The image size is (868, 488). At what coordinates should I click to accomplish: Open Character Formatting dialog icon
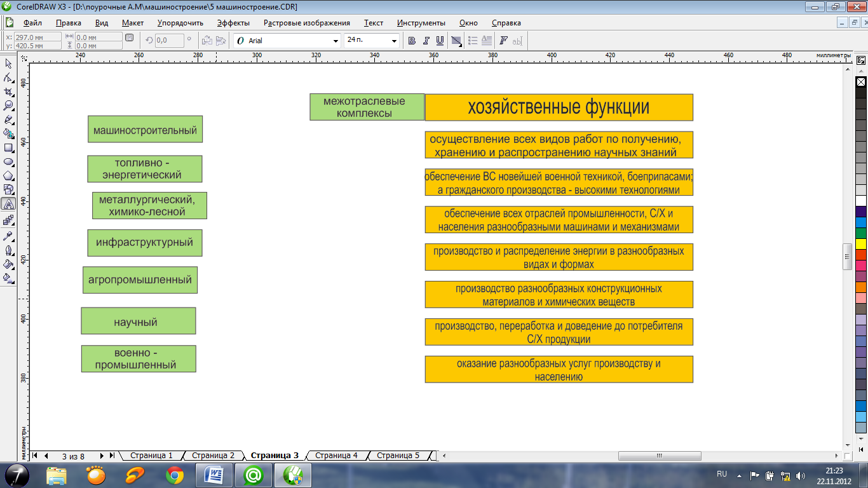click(x=503, y=41)
